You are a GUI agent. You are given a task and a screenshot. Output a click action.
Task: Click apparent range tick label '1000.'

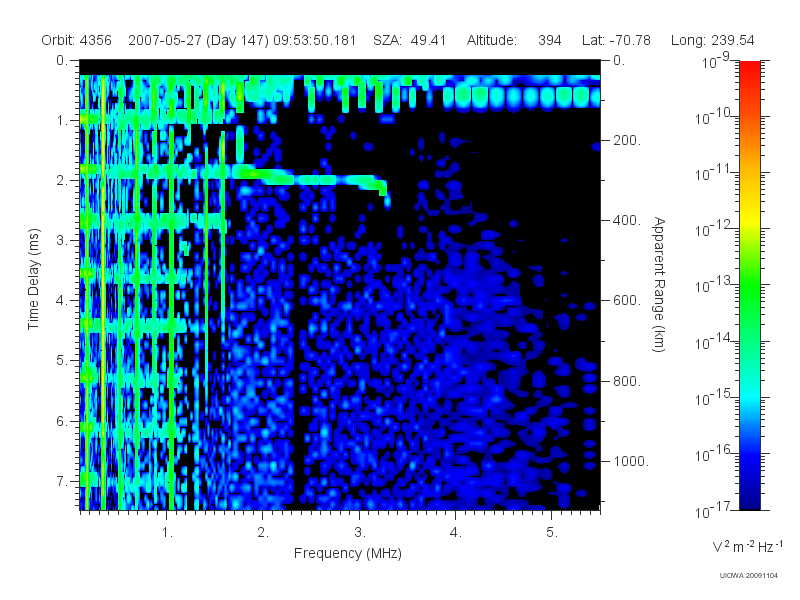pos(631,461)
